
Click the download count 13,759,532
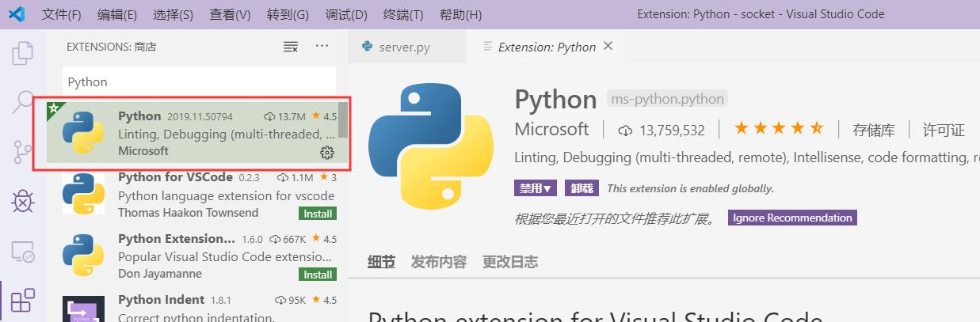pyautogui.click(x=662, y=130)
